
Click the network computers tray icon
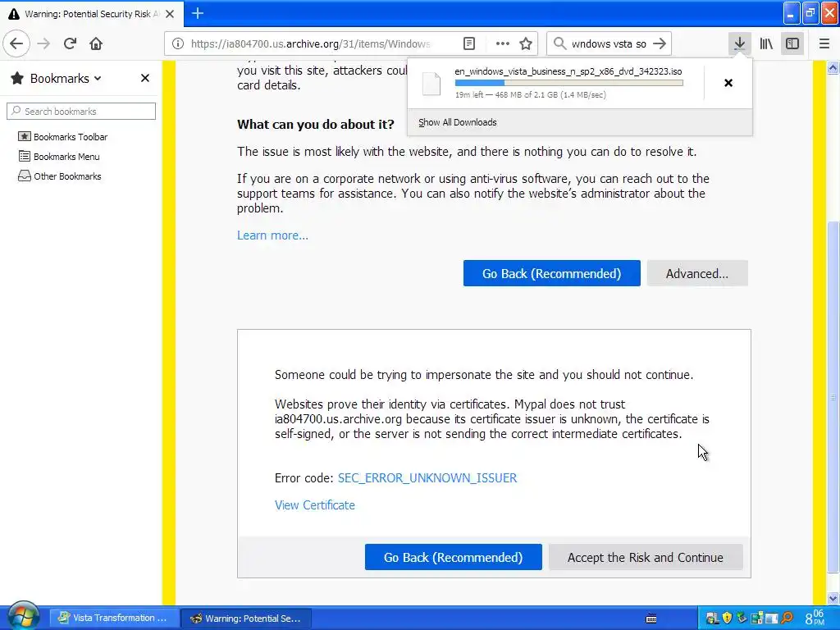tap(712, 618)
